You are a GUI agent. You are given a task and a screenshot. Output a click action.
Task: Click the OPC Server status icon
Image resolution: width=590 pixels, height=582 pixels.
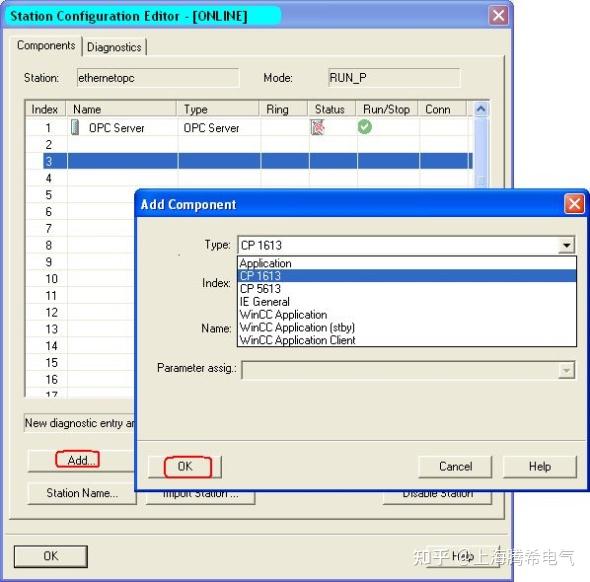[x=318, y=127]
